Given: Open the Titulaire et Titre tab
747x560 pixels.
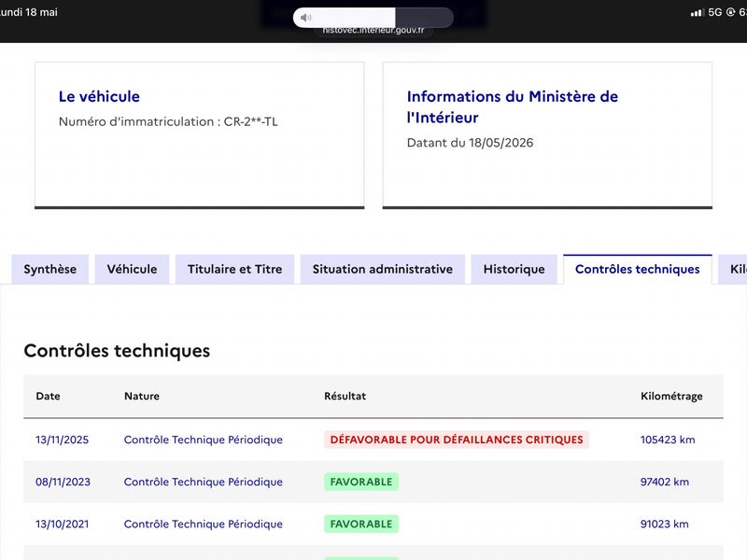Looking at the screenshot, I should (235, 269).
